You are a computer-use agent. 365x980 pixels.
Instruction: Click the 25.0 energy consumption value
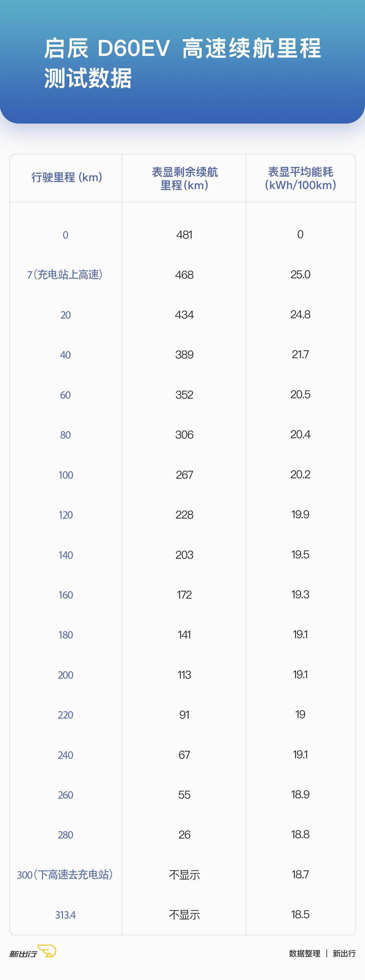point(300,274)
